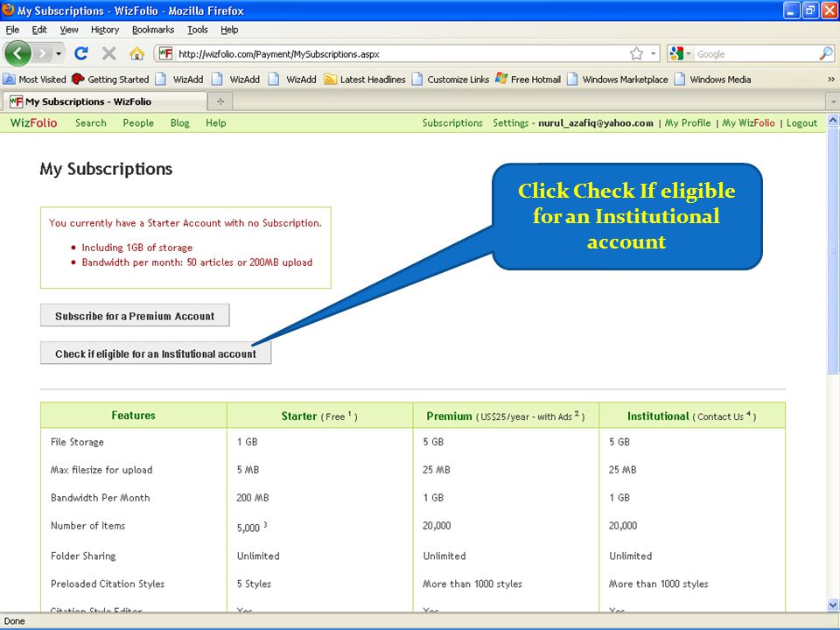Screen dimensions: 840x630
Task: Click the Settings link
Action: 510,122
